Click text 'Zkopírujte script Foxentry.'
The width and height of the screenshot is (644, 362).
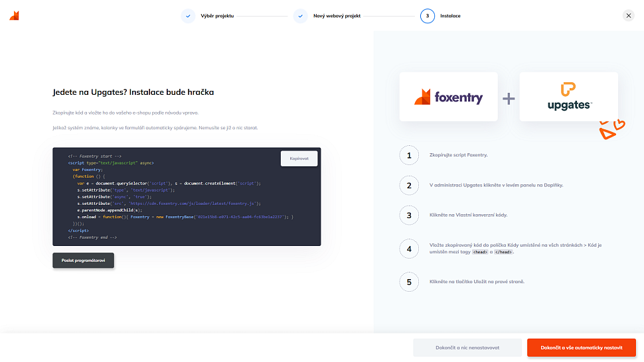(458, 155)
